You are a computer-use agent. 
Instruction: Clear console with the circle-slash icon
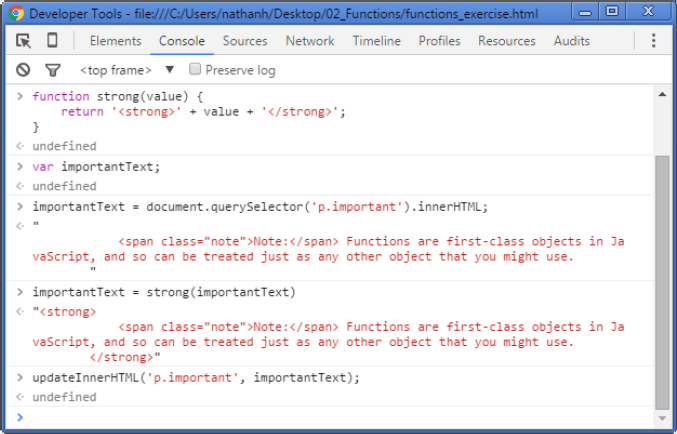pos(23,70)
